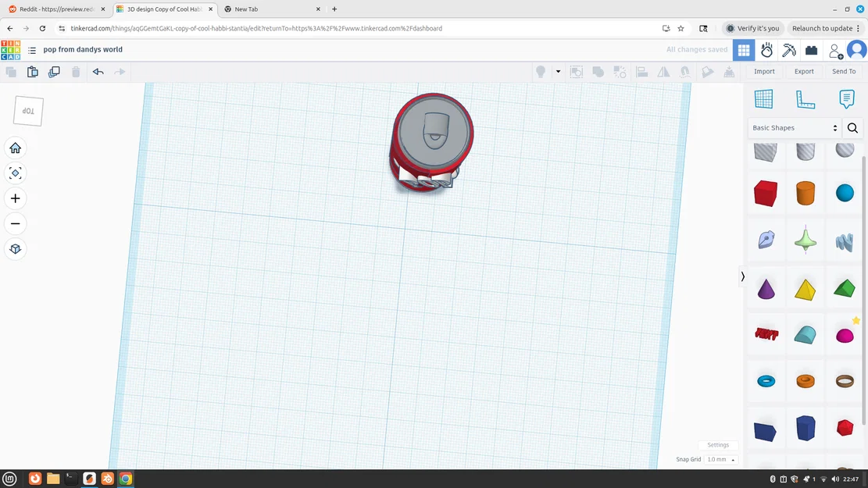Click the Home view button
Screen dimensions: 868x488
tap(16, 148)
